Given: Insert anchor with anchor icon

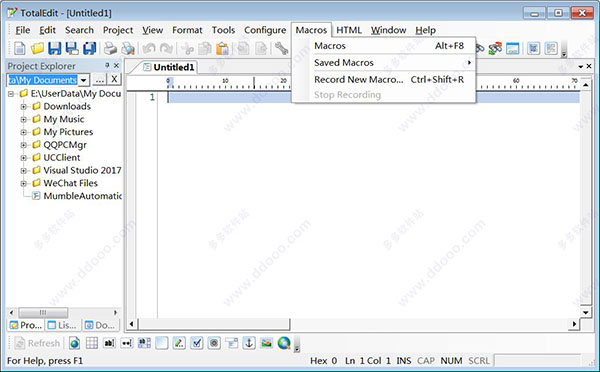Looking at the screenshot, I should pos(249,343).
